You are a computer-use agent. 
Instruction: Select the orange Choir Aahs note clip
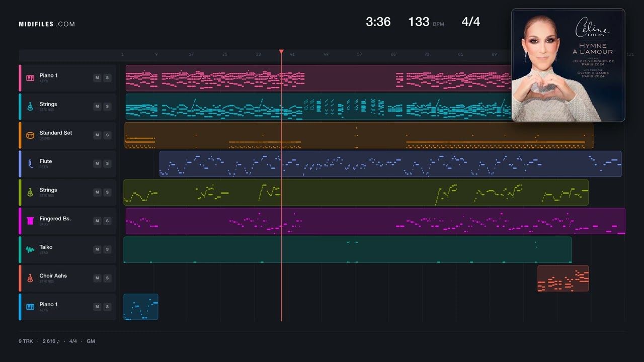click(563, 278)
